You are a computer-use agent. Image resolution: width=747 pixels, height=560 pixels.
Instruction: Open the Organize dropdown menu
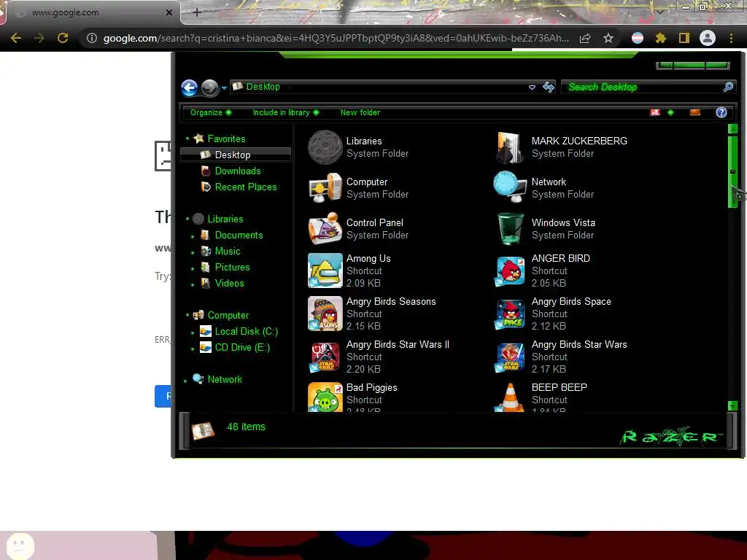211,112
